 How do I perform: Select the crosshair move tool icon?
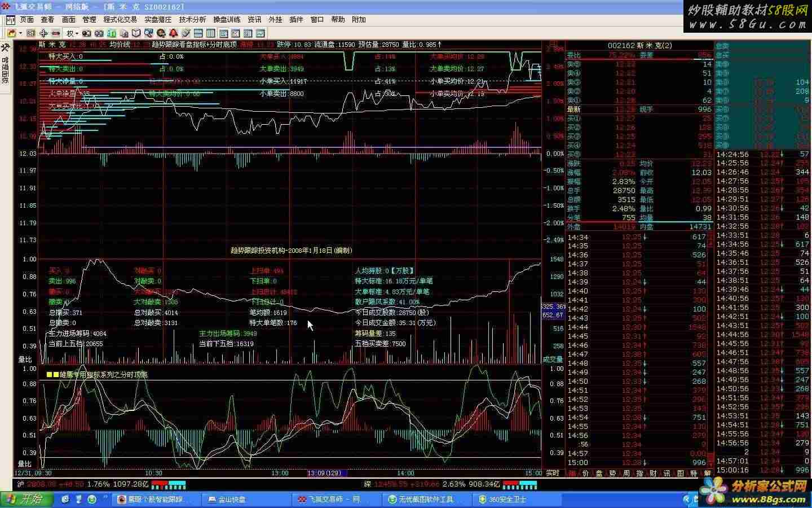(43, 33)
